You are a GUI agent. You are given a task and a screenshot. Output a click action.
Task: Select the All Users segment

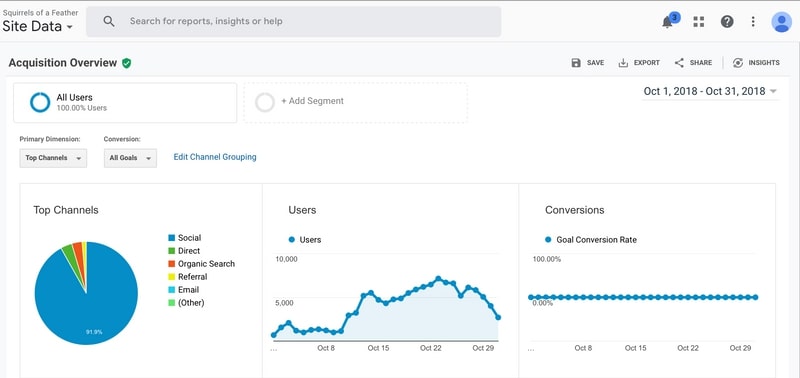coord(125,103)
